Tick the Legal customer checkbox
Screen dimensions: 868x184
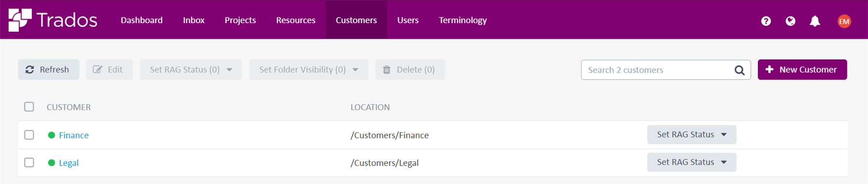[x=29, y=162]
